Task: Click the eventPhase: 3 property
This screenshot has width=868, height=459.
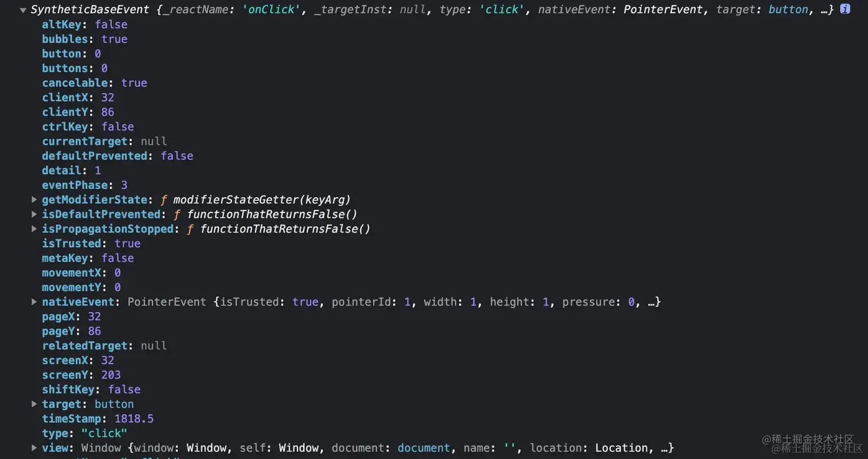Action: tap(84, 185)
